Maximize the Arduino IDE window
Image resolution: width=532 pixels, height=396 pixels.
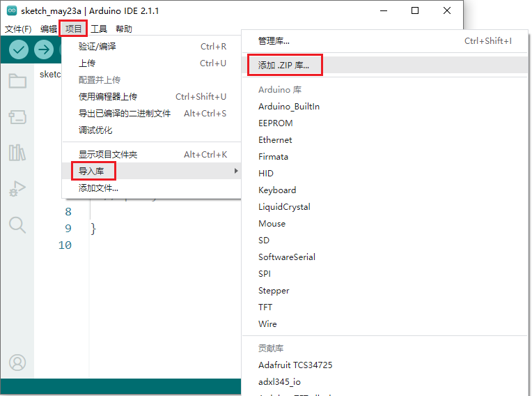(414, 11)
